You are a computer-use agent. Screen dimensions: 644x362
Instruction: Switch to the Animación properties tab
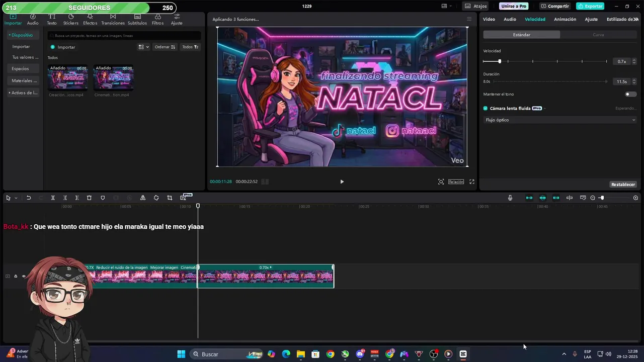tap(565, 19)
